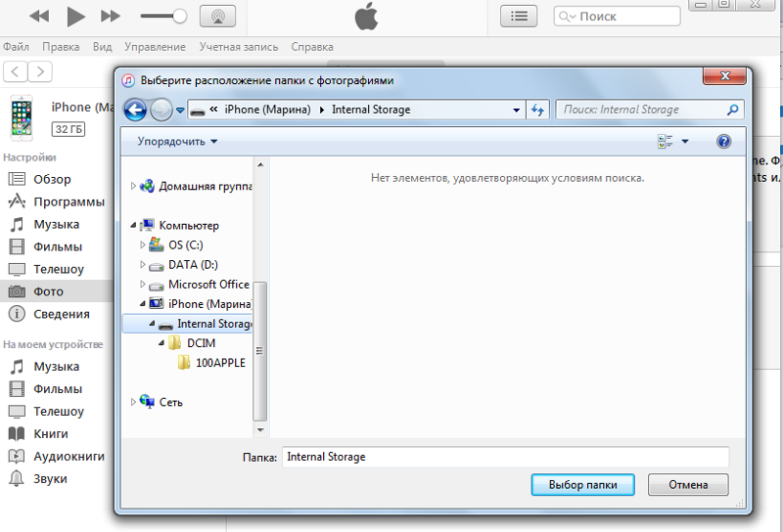Select the DCIM folder
The height and width of the screenshot is (532, 783).
[201, 343]
